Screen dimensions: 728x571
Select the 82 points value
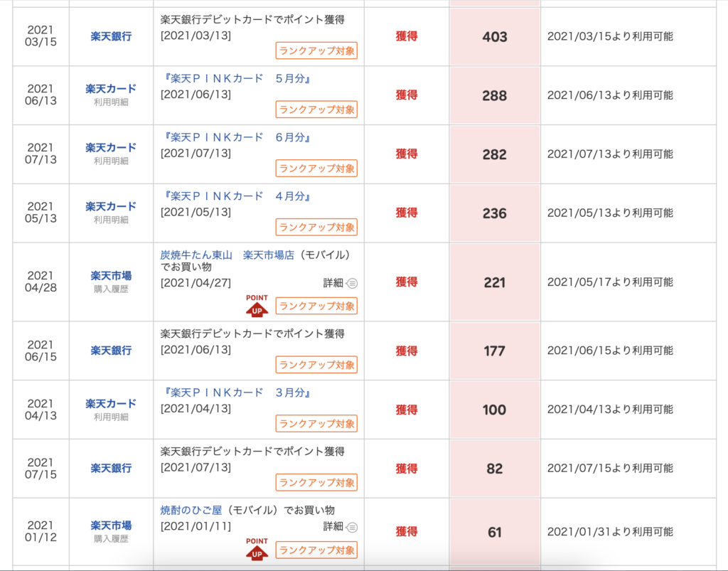(x=495, y=469)
